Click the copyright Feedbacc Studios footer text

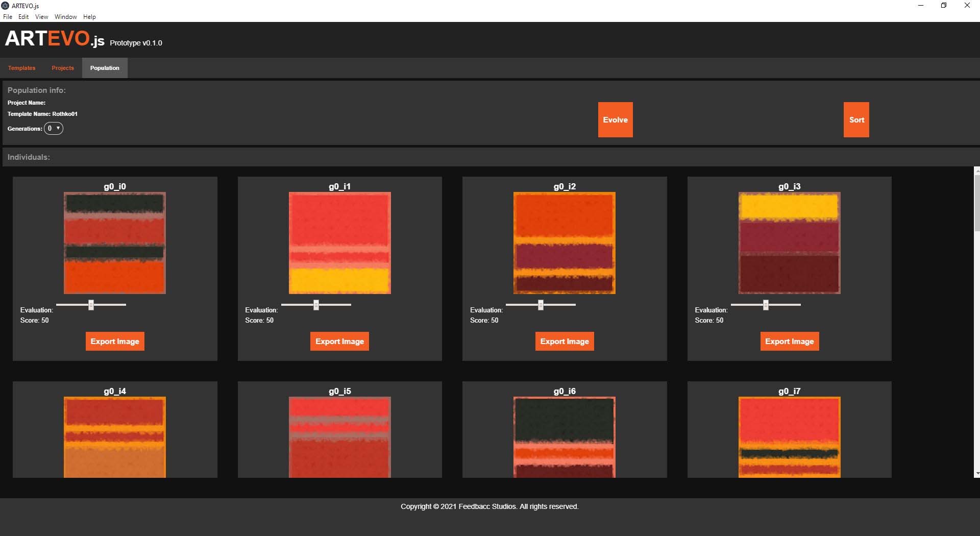[489, 506]
